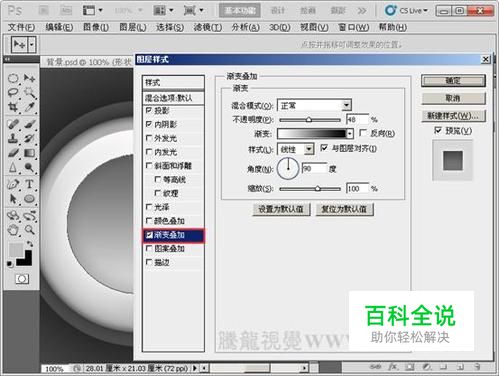Click the foreground color swatch
Viewport: 499px width, 376px height.
click(x=15, y=249)
